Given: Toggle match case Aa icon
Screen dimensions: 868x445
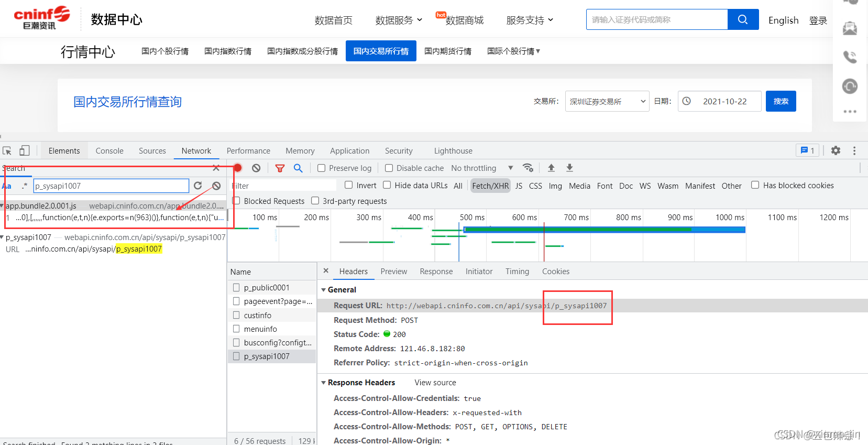Looking at the screenshot, I should click(x=7, y=186).
